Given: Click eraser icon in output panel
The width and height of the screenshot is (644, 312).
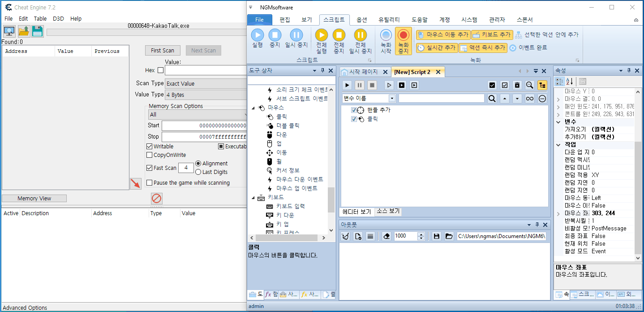Looking at the screenshot, I should (x=387, y=236).
